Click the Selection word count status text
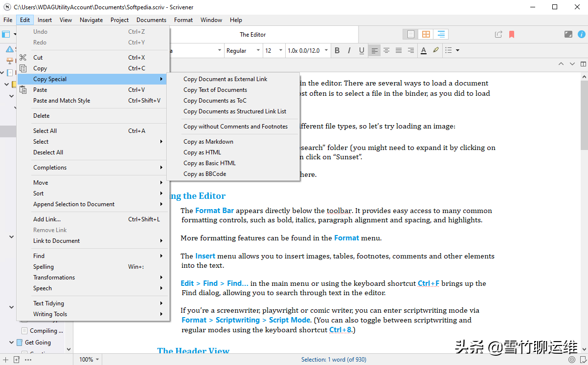 pyautogui.click(x=334, y=360)
